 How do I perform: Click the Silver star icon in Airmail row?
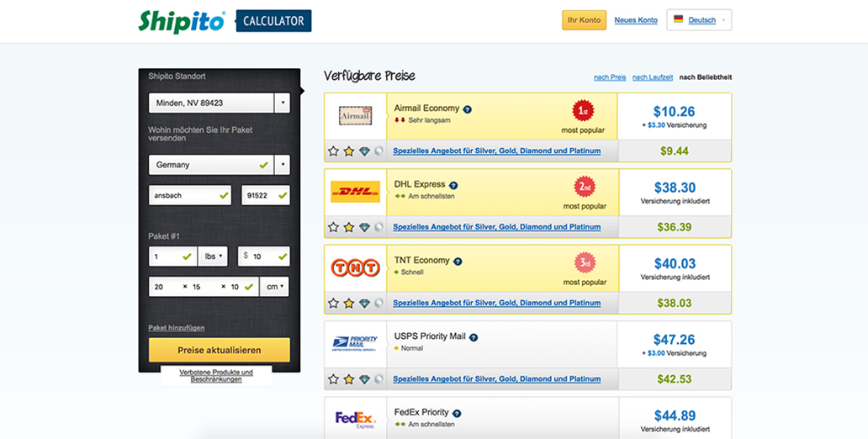click(333, 151)
